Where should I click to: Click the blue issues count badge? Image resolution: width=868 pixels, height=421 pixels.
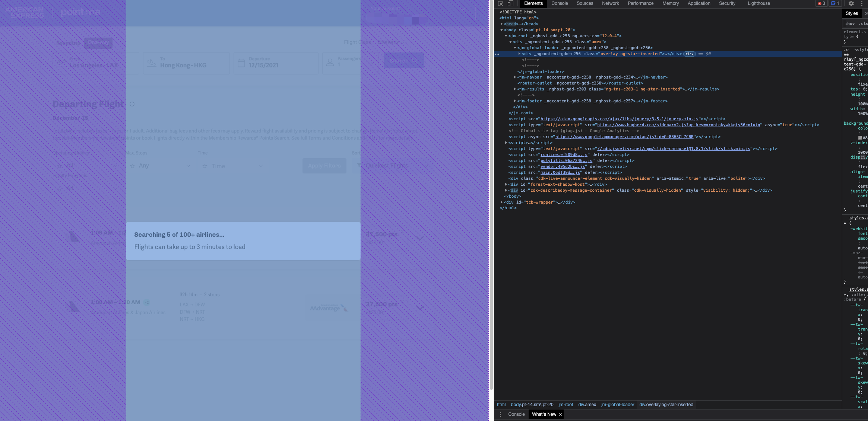[x=835, y=3]
